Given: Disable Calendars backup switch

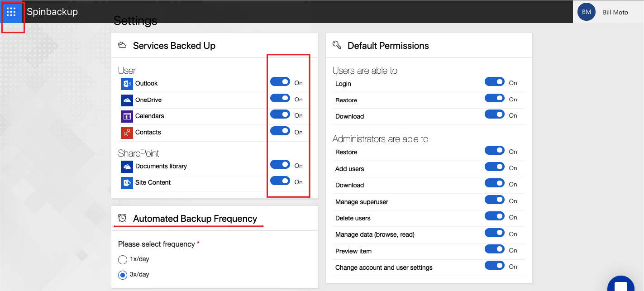Looking at the screenshot, I should (280, 114).
